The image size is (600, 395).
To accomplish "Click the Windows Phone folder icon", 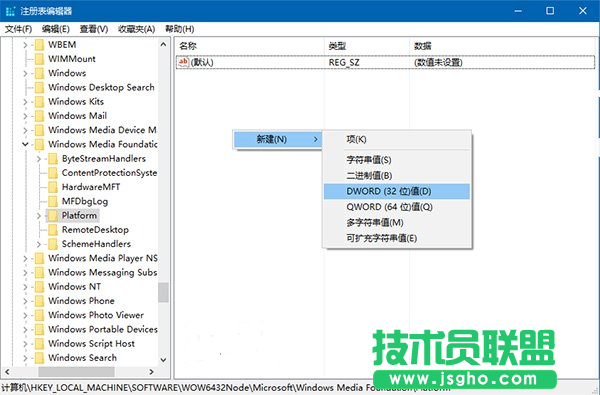I will 39,301.
